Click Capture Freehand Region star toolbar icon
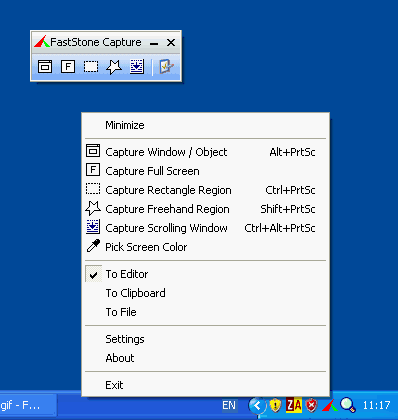The width and height of the screenshot is (398, 420). (x=114, y=67)
